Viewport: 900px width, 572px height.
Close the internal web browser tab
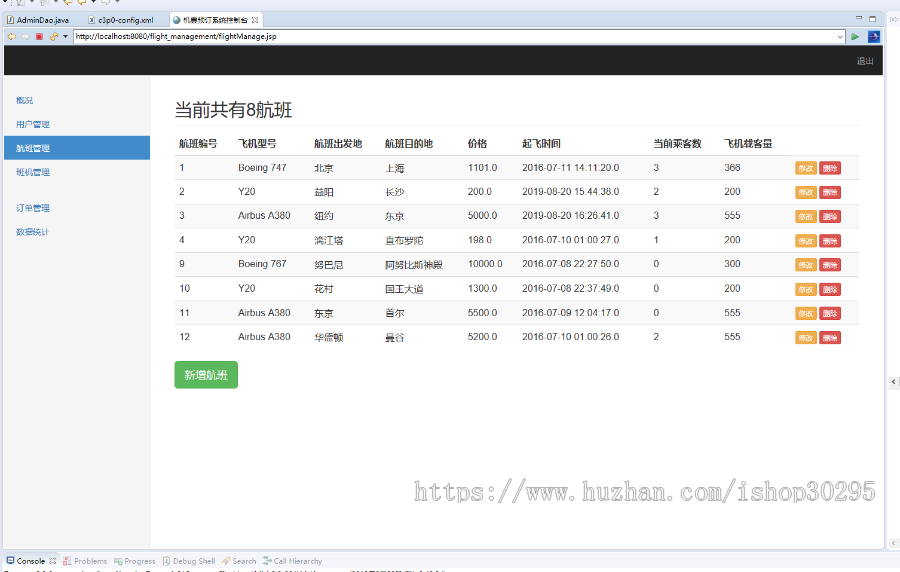point(255,20)
